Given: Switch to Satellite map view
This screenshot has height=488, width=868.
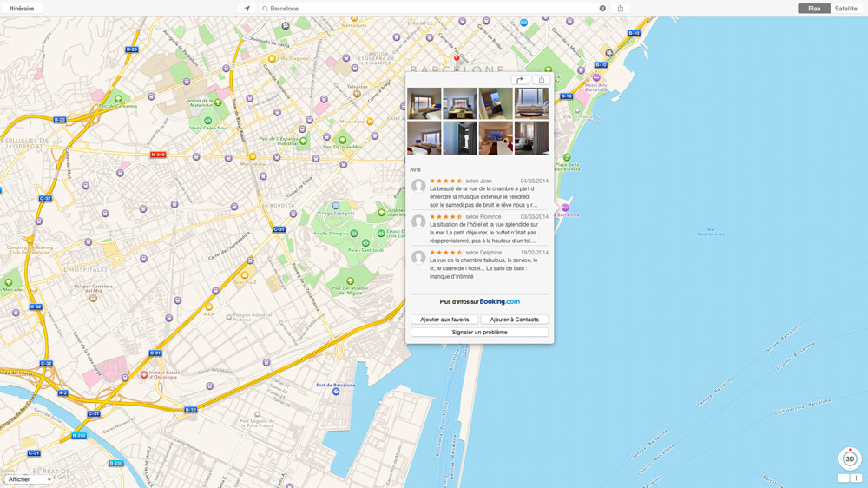Looking at the screenshot, I should click(845, 9).
